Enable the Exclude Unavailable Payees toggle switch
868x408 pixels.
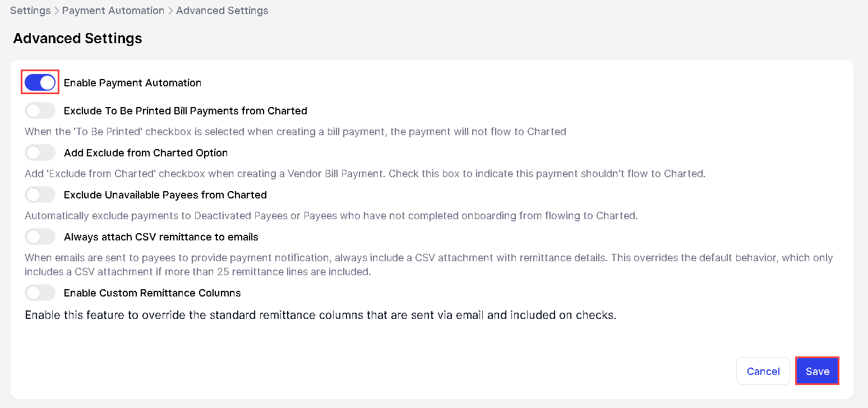40,194
